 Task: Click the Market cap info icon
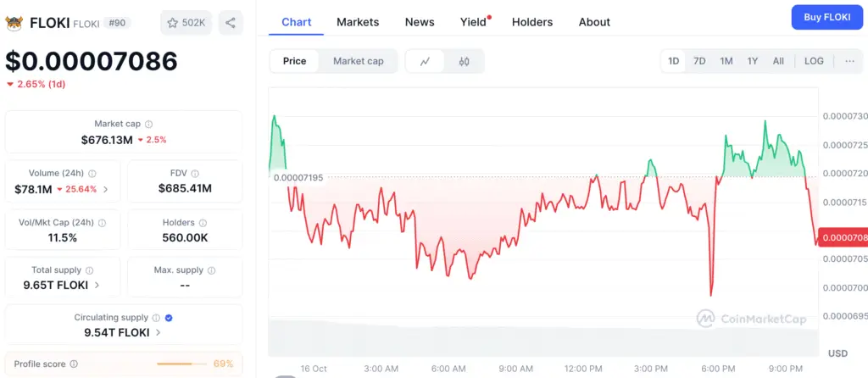point(149,124)
